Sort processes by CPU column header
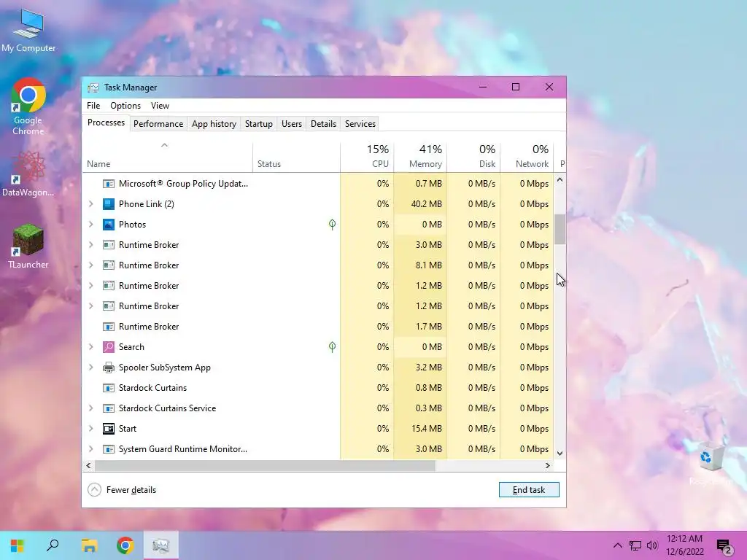This screenshot has height=560, width=747. click(x=368, y=157)
